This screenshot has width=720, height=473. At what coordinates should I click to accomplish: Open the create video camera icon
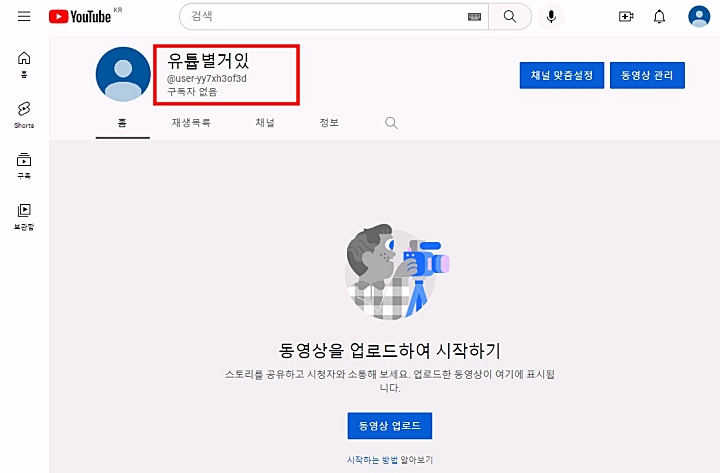click(626, 17)
